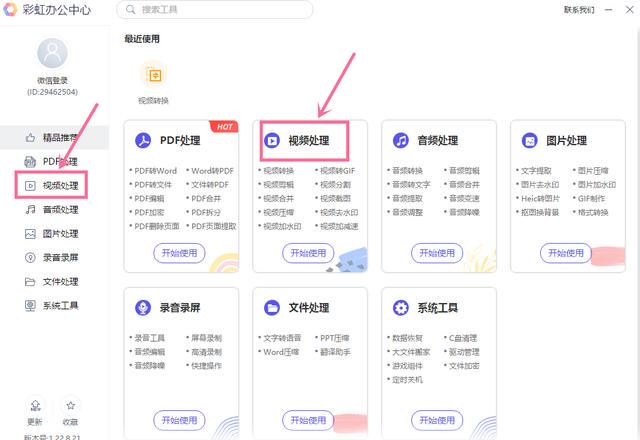640x440 pixels.
Task: Select the 系统工具 monitor icon in sidebar
Action: (30, 305)
